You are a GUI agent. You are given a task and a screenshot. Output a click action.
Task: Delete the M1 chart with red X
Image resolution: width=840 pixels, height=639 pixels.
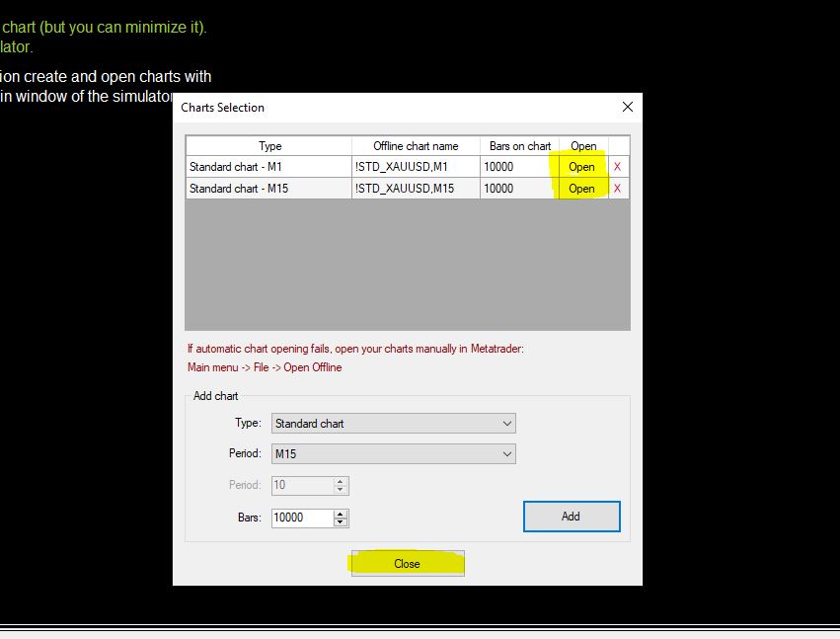(x=618, y=167)
